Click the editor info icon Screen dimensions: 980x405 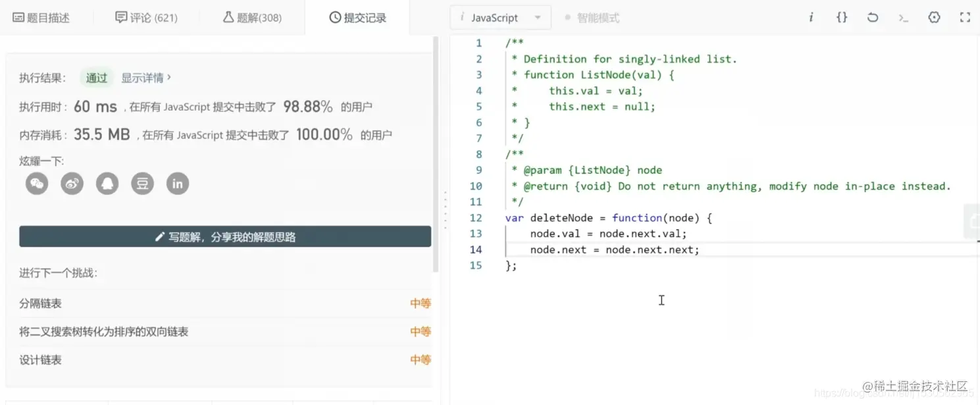[x=811, y=18]
